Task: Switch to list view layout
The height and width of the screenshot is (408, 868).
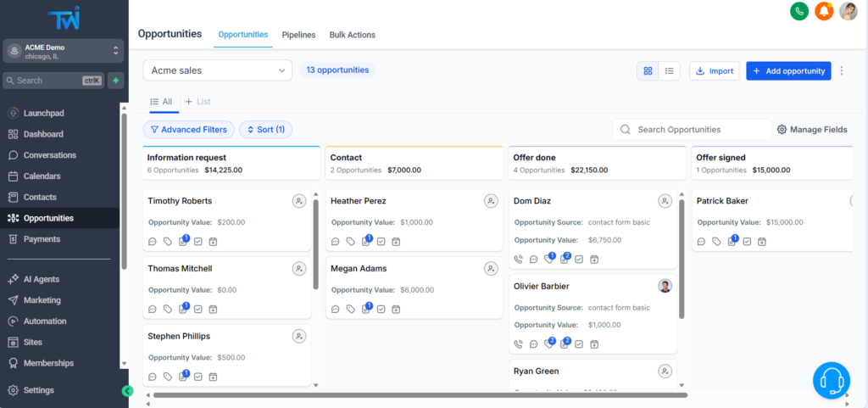Action: click(x=669, y=71)
